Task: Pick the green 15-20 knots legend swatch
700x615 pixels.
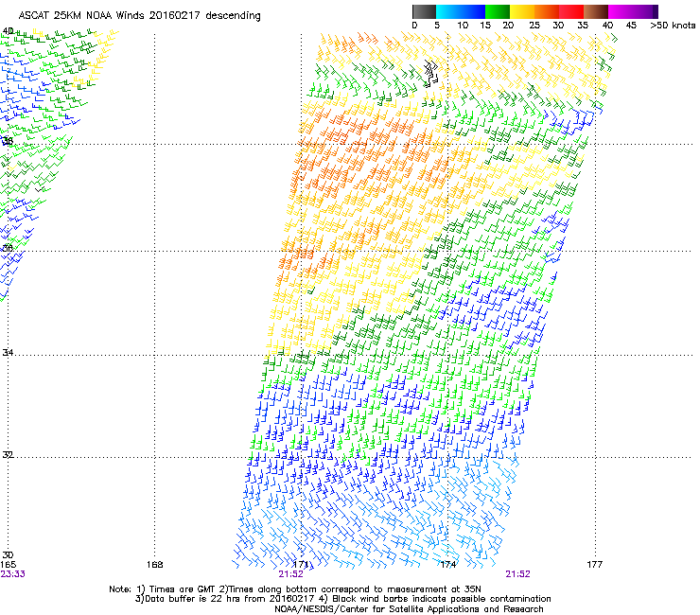Action: coord(498,11)
